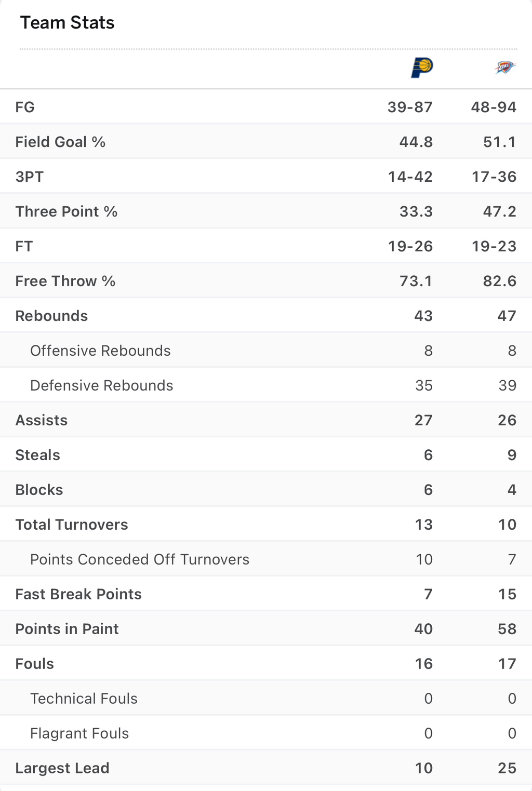
Task: Click the Free Throw % label
Action: [x=65, y=281]
